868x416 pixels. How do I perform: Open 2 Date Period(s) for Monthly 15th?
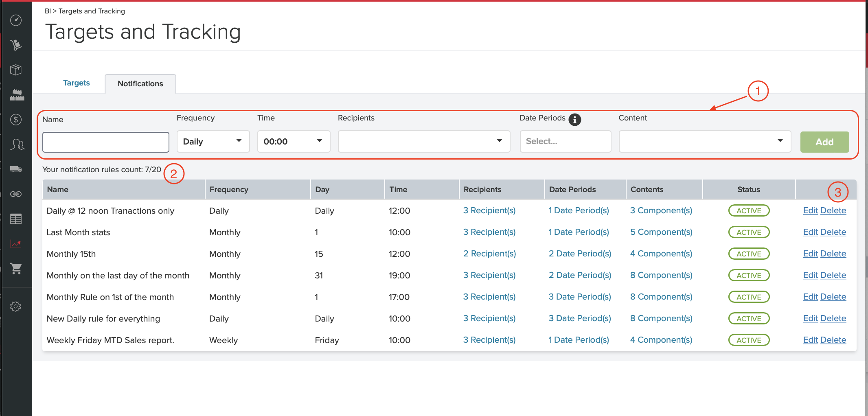click(x=580, y=254)
